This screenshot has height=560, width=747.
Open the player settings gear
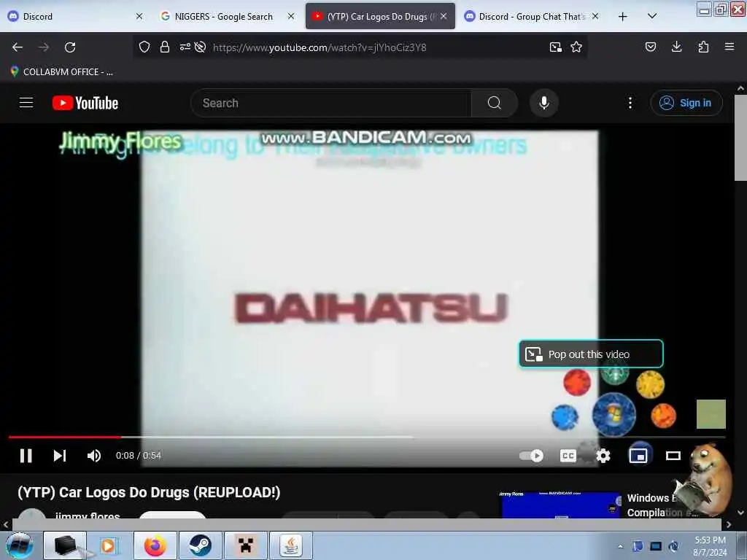click(603, 456)
